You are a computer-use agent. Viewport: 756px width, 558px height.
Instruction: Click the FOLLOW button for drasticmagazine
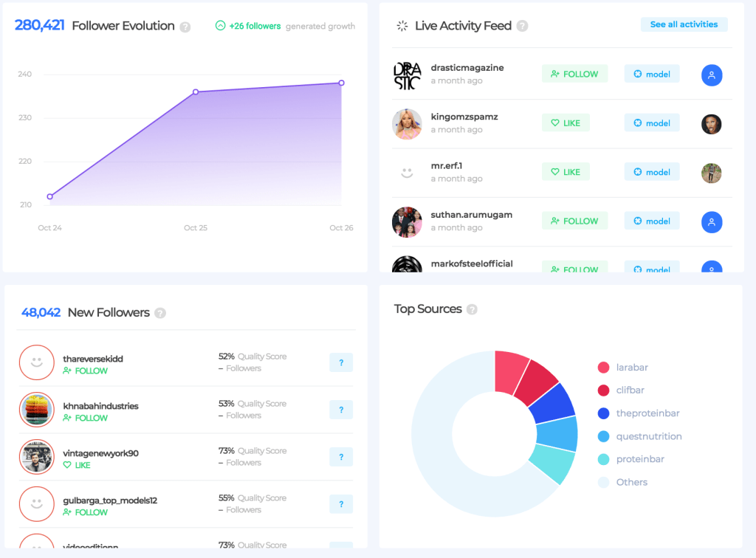pyautogui.click(x=574, y=74)
